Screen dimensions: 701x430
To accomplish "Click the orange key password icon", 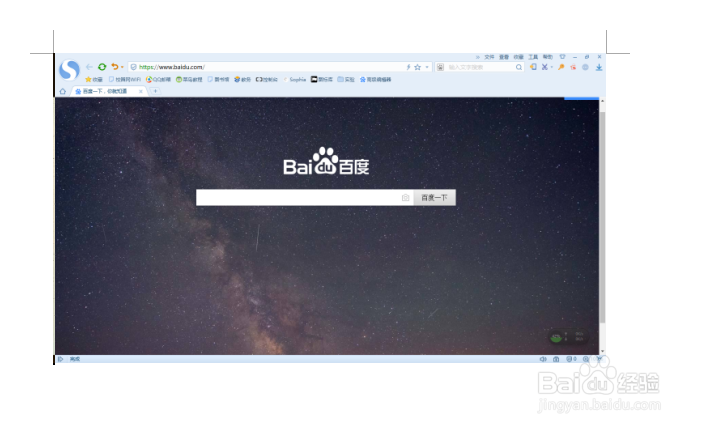I will coord(561,67).
